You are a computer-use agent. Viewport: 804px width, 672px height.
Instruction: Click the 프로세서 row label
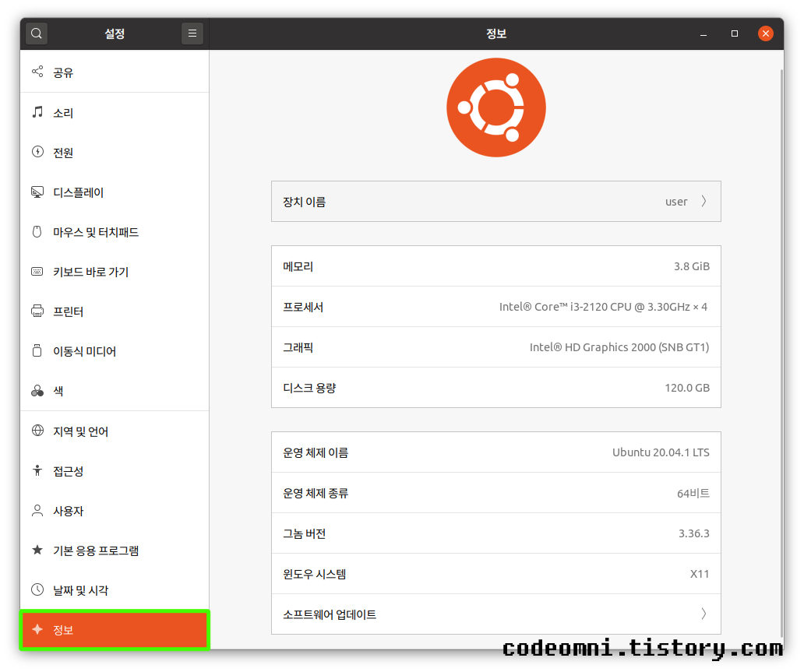[x=303, y=307]
